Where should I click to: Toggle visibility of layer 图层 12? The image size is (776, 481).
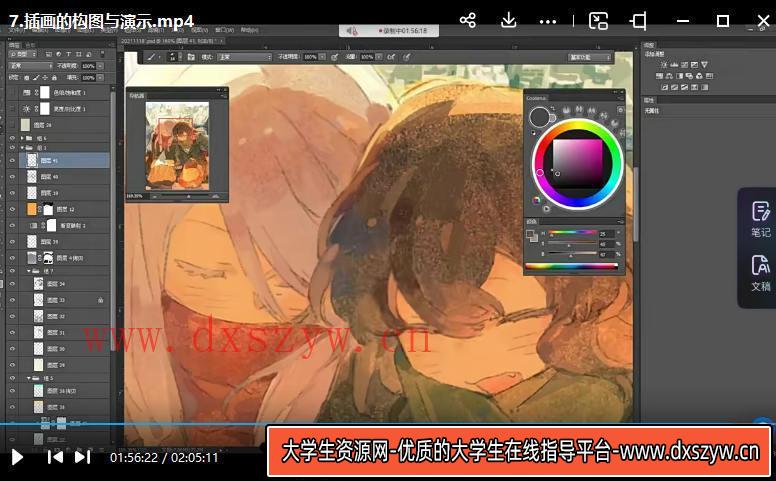(12, 209)
